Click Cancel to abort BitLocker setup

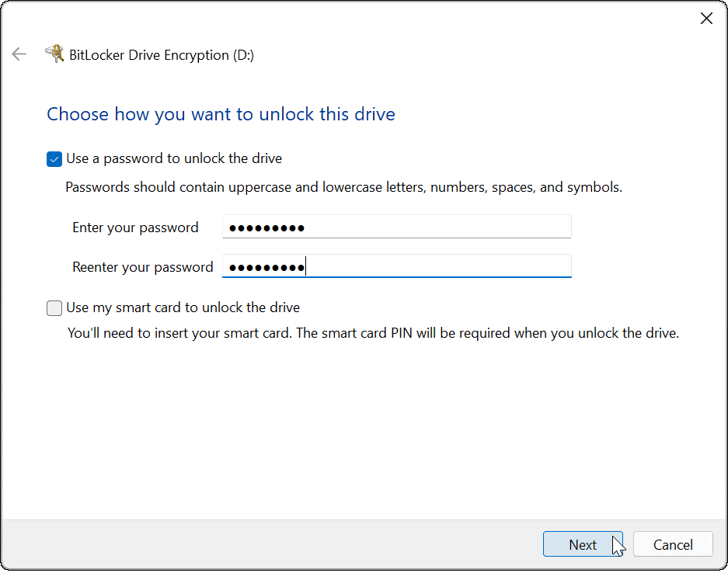(x=673, y=543)
